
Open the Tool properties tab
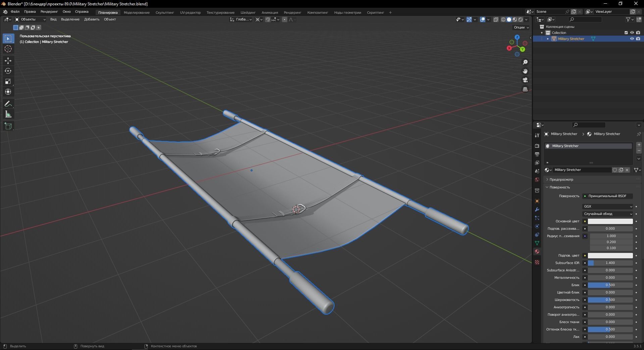537,135
